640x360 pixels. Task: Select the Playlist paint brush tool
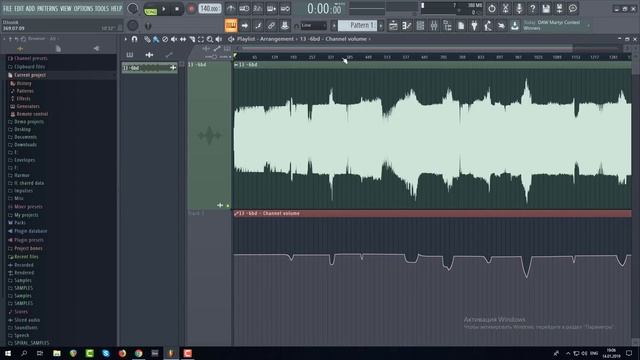(x=156, y=39)
